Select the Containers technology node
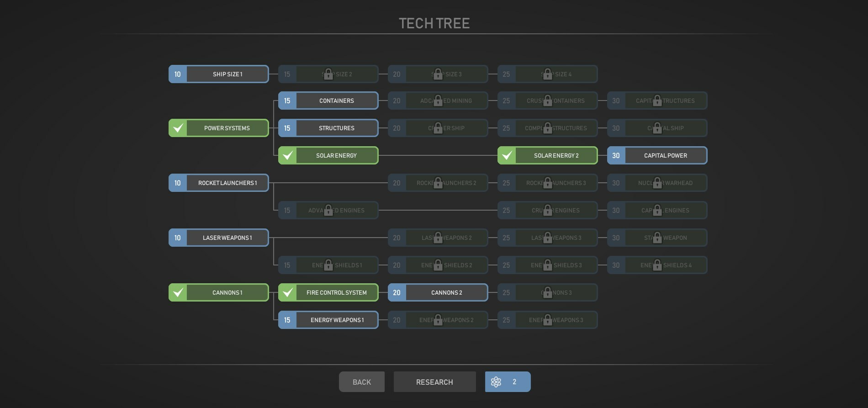The image size is (868, 408). click(x=337, y=101)
